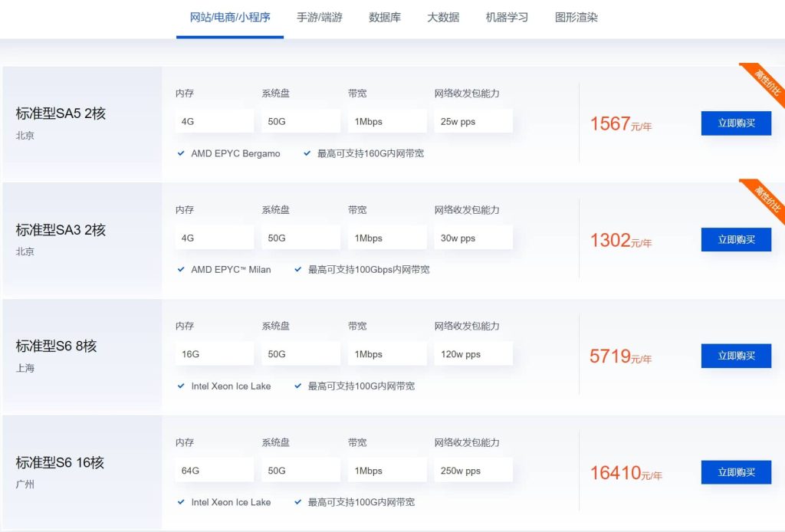The width and height of the screenshot is (785, 532).
Task: Click 立即购买 for 标准型SA5 2核
Action: coord(736,123)
